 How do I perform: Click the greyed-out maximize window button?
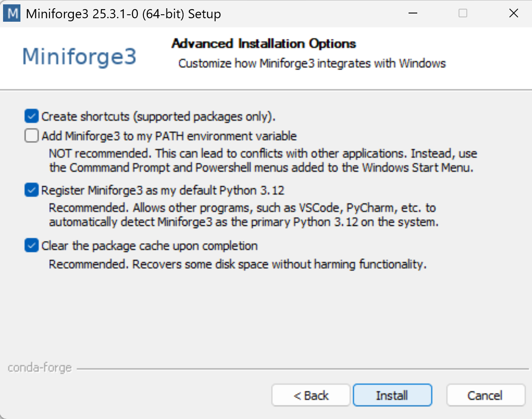463,13
